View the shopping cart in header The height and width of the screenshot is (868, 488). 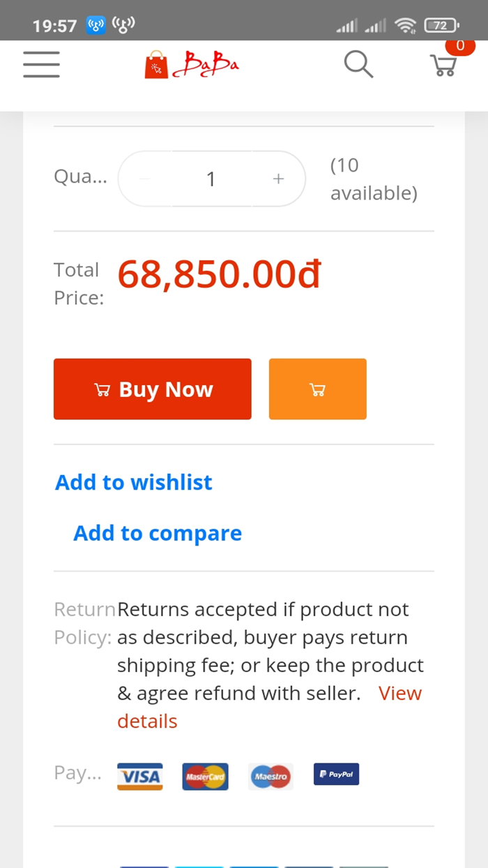coord(443,66)
